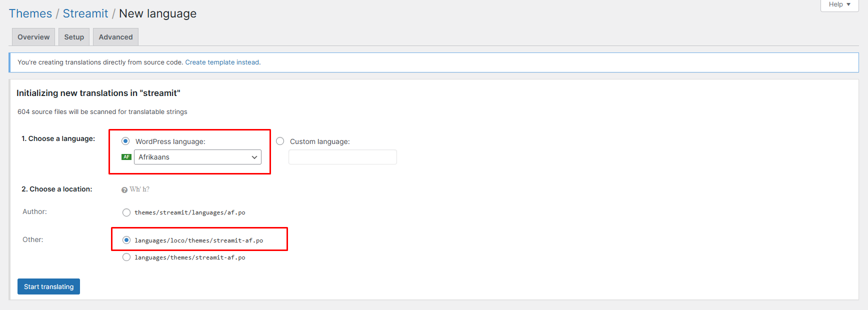
Task: Click the Start translating button
Action: 48,286
